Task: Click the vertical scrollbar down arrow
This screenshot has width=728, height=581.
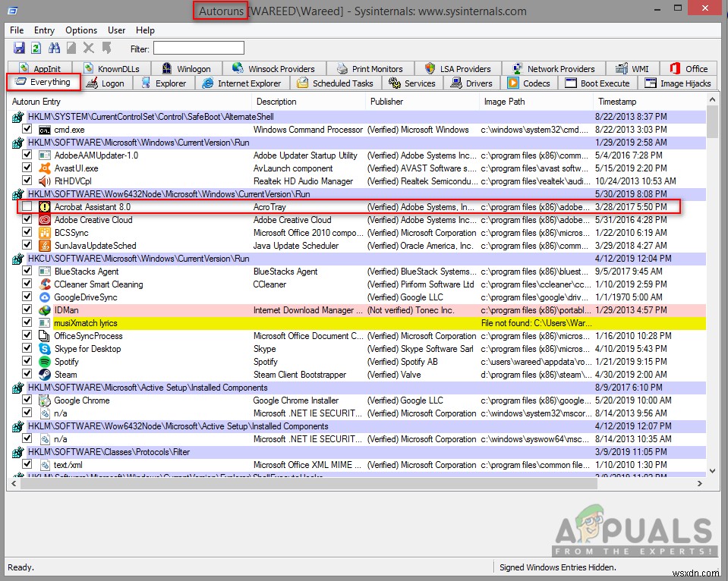Action: (712, 470)
